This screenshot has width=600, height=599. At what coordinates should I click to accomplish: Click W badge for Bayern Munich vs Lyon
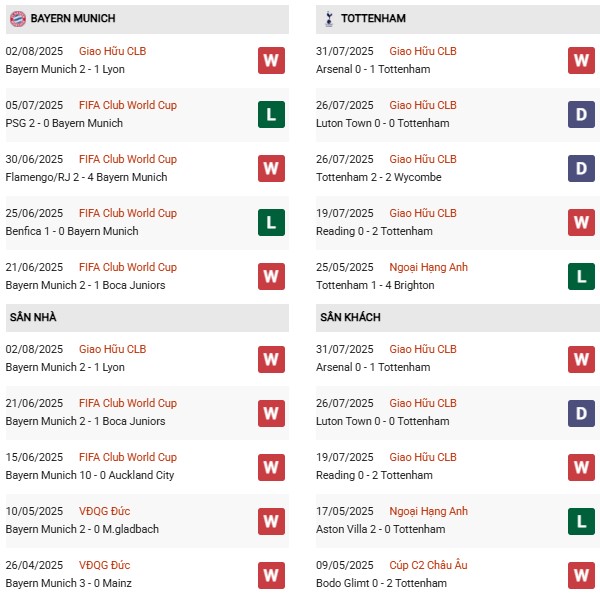[x=271, y=60]
